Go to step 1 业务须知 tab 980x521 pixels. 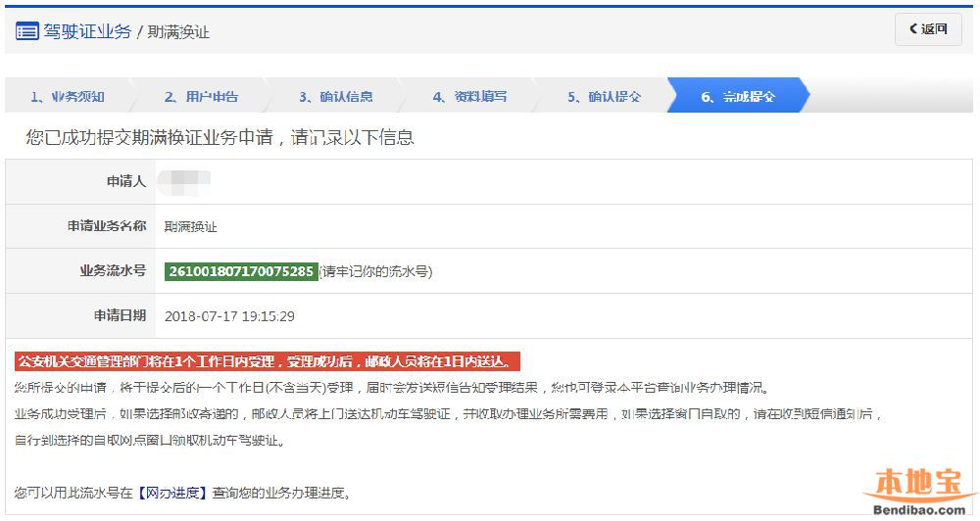click(68, 97)
